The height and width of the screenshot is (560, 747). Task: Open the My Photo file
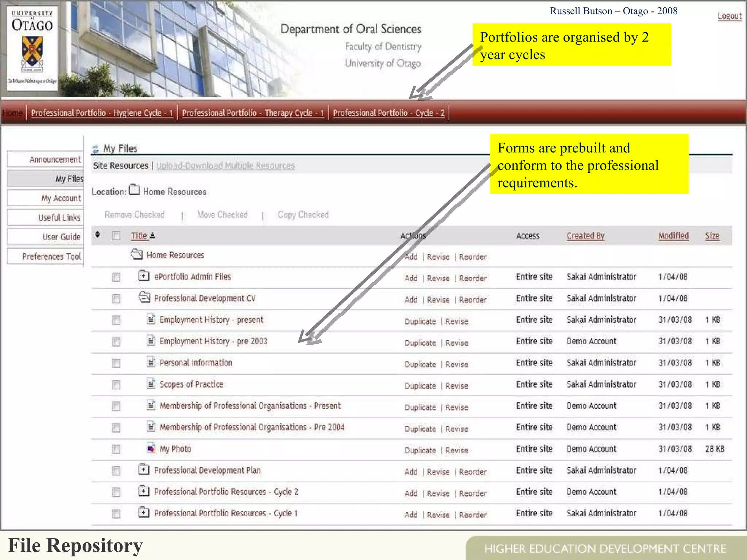coord(175,449)
